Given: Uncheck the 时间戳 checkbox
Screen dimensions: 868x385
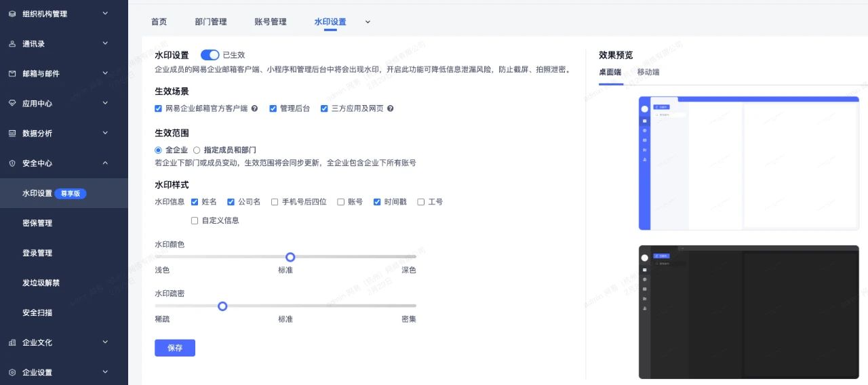Looking at the screenshot, I should (x=377, y=202).
